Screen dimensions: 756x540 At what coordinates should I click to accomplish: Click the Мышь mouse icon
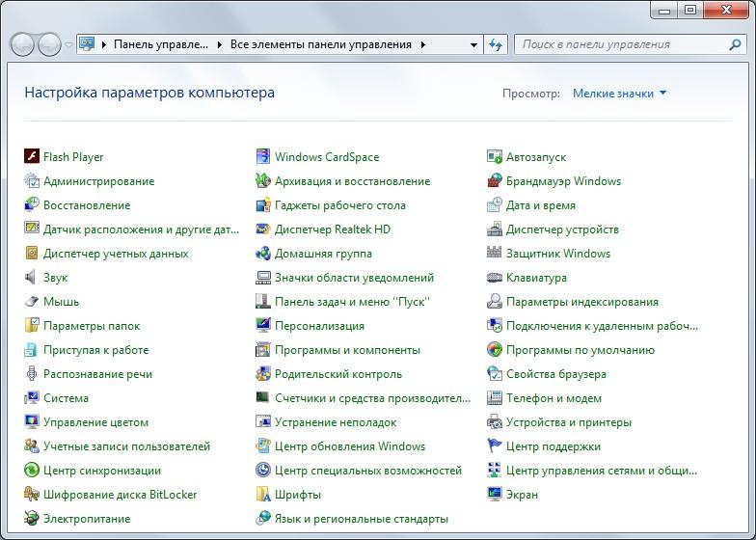click(31, 301)
